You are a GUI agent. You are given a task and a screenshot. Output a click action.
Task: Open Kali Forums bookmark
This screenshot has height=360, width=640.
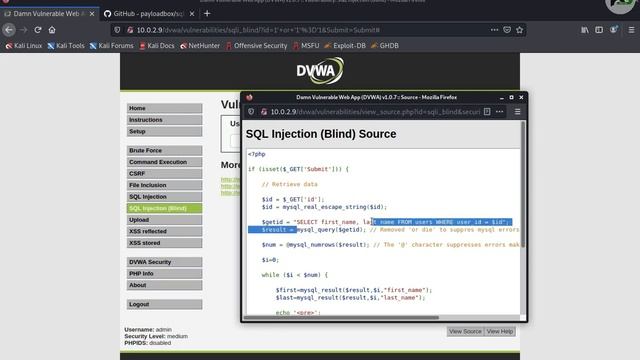[x=111, y=46]
